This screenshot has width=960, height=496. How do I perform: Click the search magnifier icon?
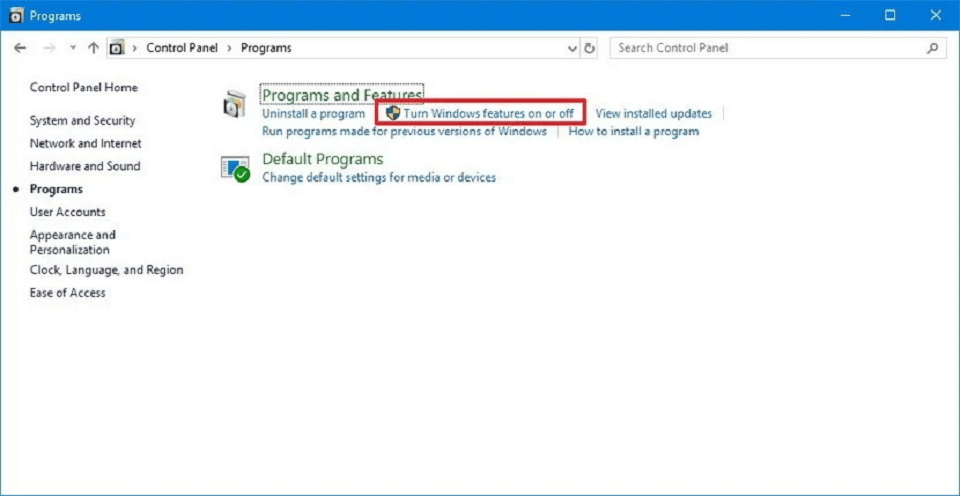(x=933, y=48)
